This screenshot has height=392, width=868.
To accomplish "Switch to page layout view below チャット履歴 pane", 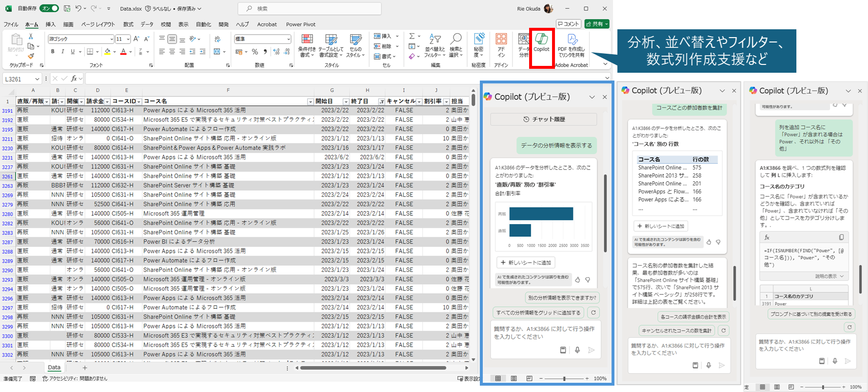I will tap(513, 378).
